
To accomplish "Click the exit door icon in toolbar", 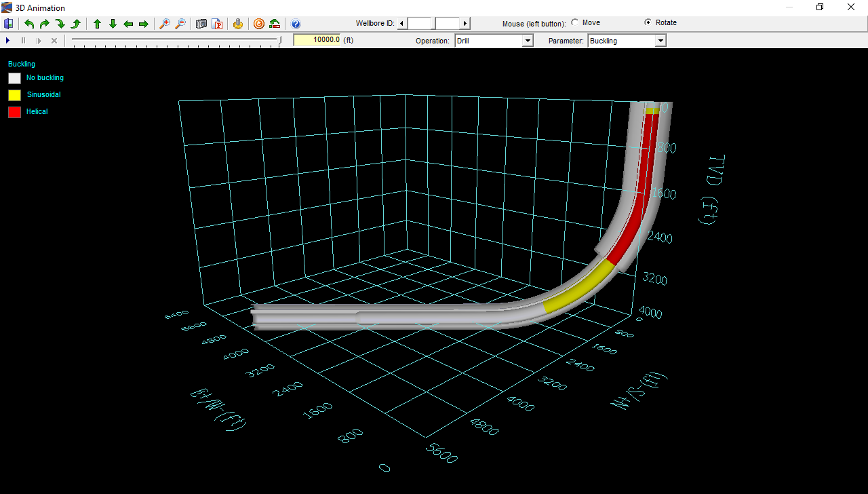I will [x=9, y=24].
